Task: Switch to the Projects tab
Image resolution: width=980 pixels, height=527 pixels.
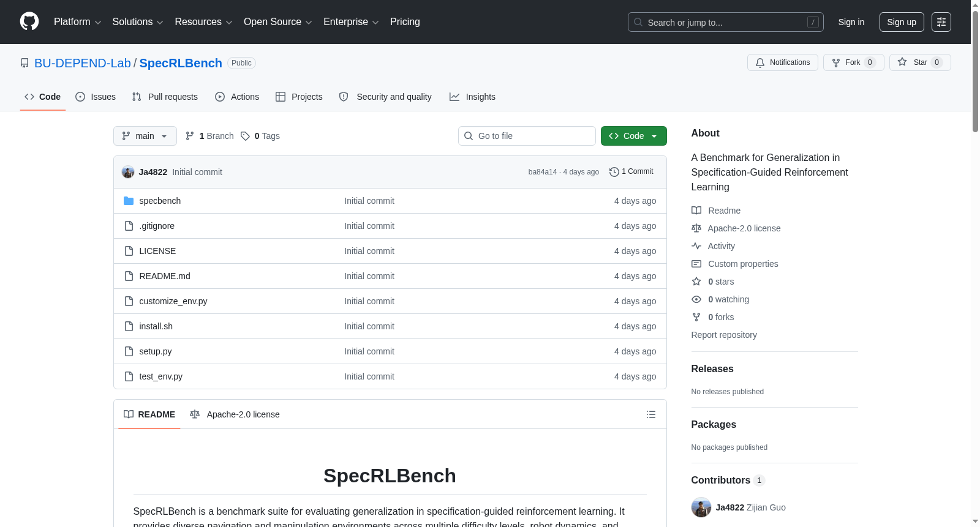Action: tap(299, 97)
